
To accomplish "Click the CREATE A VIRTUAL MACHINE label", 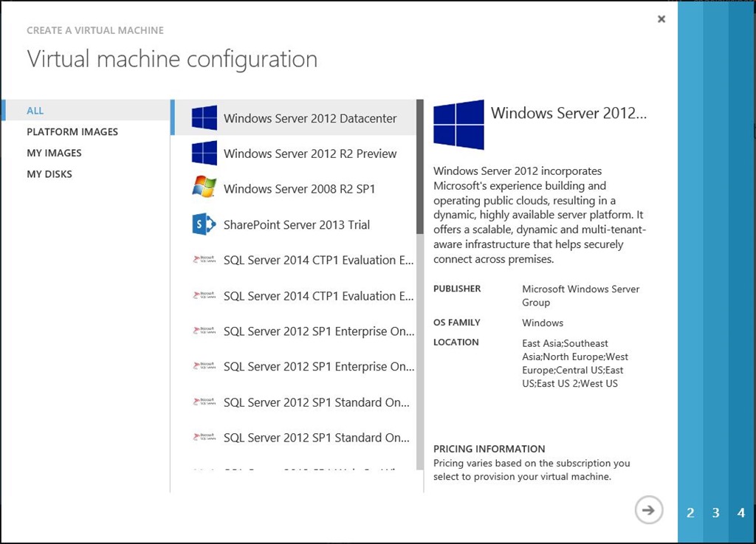I will point(95,30).
